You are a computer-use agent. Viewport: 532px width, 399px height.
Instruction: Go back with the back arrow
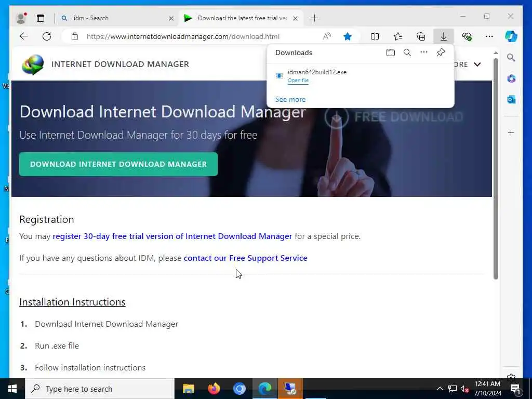click(x=24, y=36)
